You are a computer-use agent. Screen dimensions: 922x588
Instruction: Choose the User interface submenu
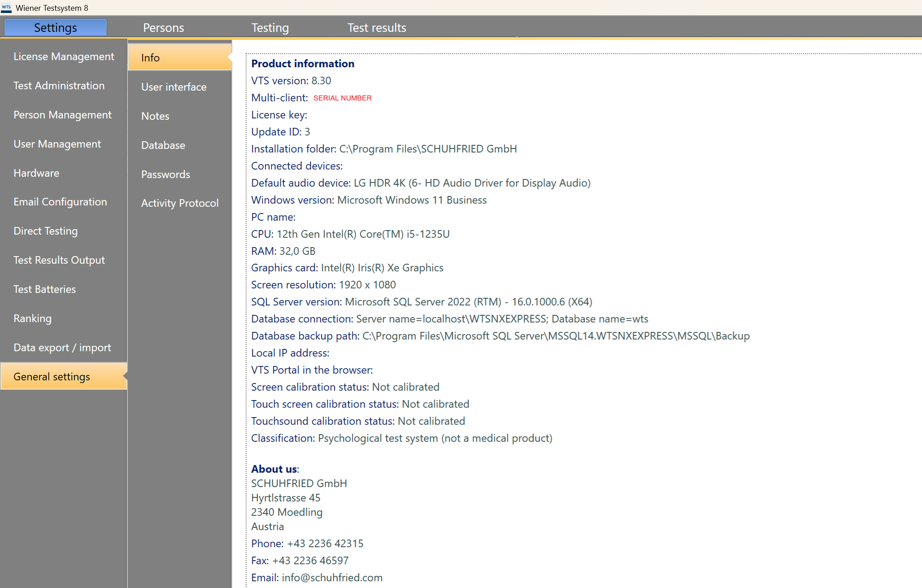click(174, 87)
